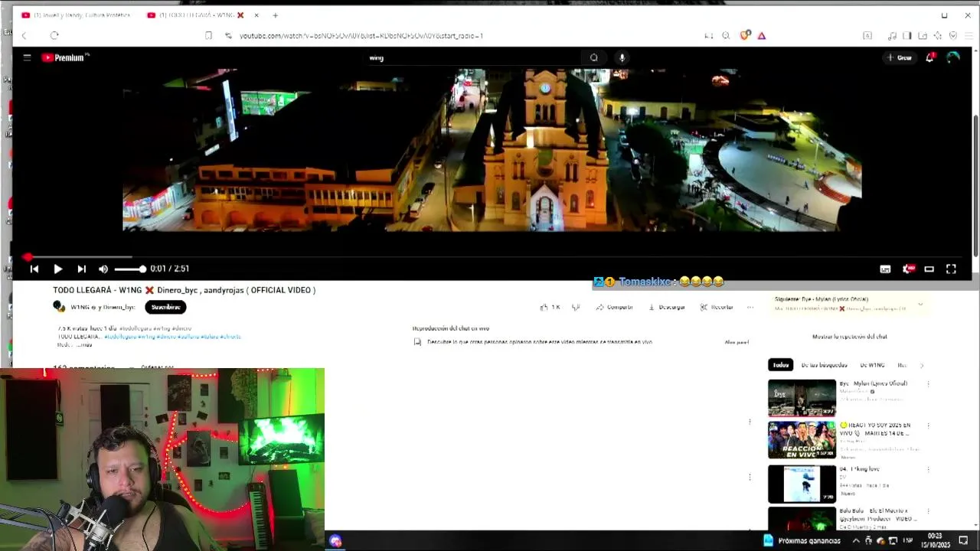Toggle subtitles in the player
This screenshot has height=551, width=980.
(885, 269)
